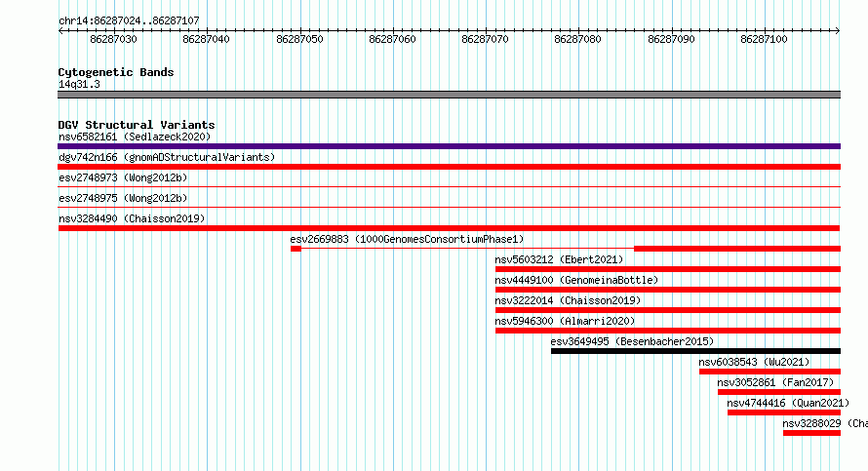
Task: Click ruler position 86287060 label
Action: click(x=392, y=39)
